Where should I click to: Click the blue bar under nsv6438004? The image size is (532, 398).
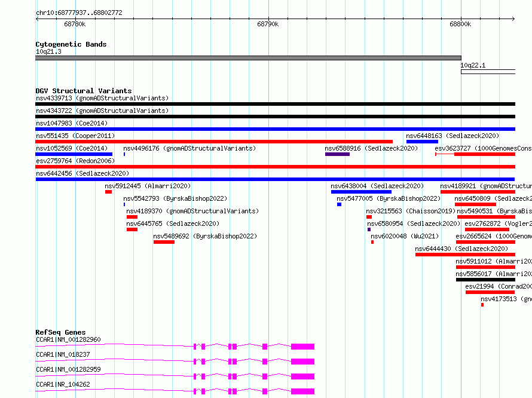[361, 192]
